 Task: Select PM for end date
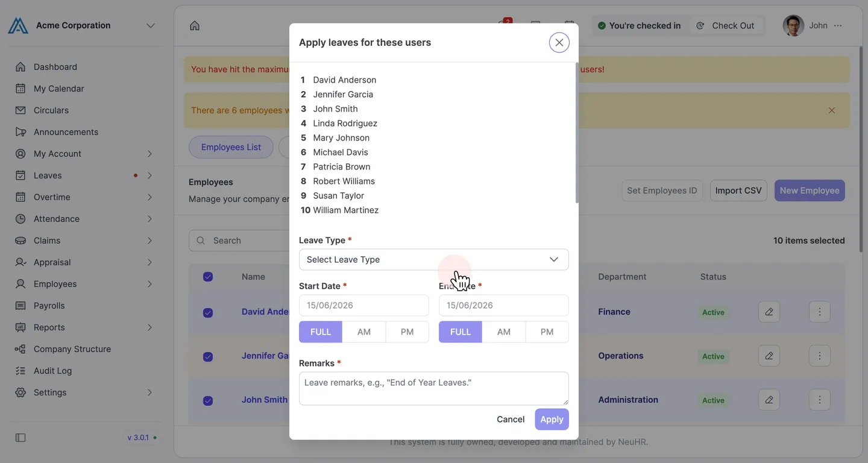pos(547,332)
